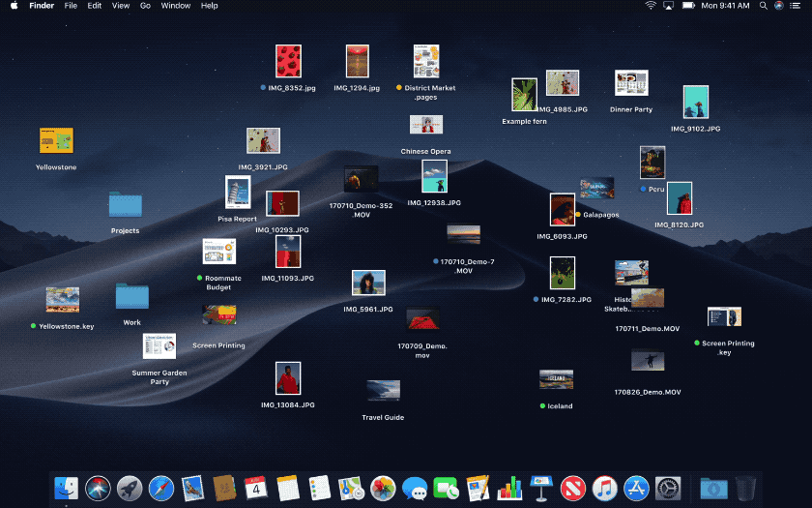This screenshot has width=812, height=508.
Task: Select IMG_13084.JPG photo thumbnail
Action: (287, 378)
